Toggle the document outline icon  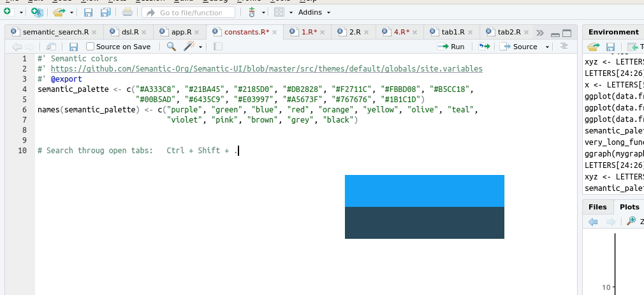tap(564, 46)
